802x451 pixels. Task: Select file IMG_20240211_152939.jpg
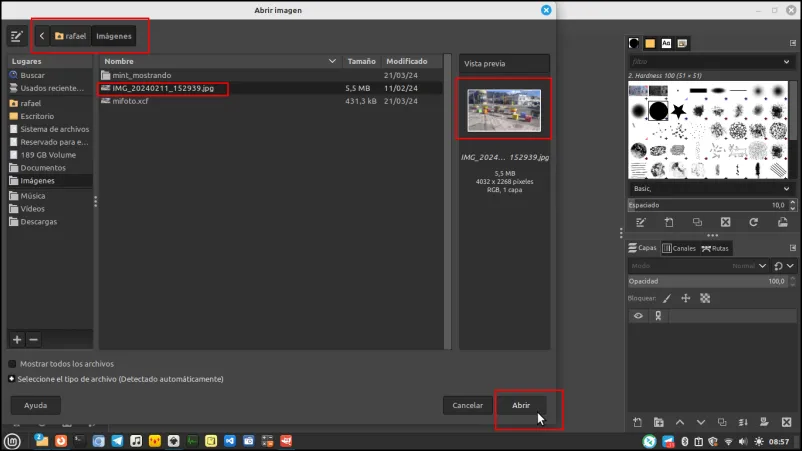(163, 88)
